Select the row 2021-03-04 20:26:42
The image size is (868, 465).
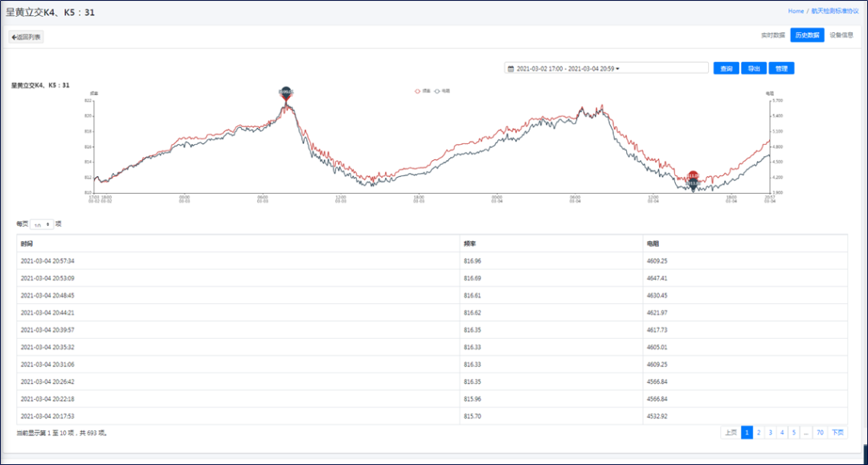click(432, 381)
